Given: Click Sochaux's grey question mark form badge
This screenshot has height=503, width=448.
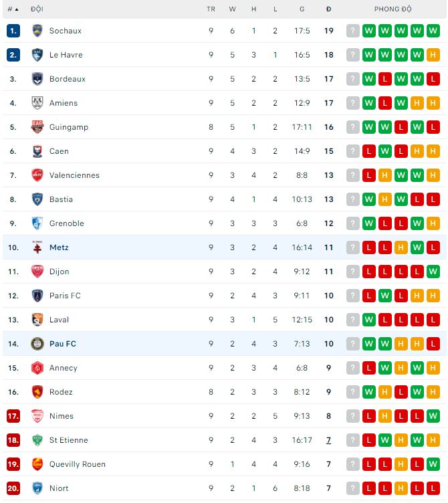Looking at the screenshot, I should [x=353, y=31].
